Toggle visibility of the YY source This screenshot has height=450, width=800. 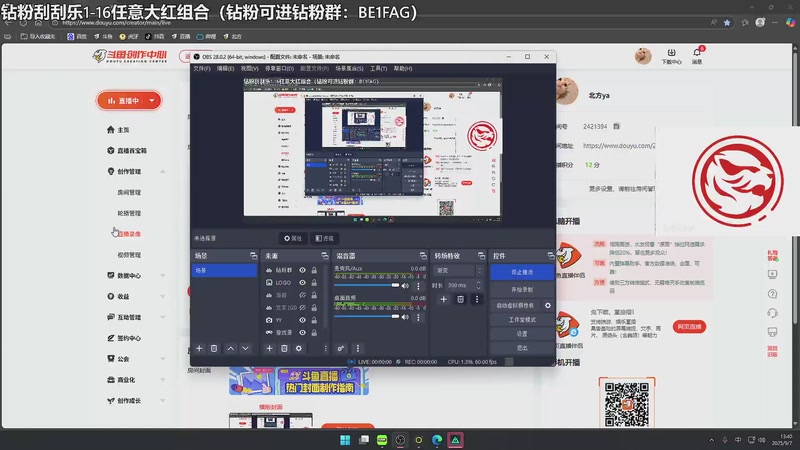[x=303, y=320]
